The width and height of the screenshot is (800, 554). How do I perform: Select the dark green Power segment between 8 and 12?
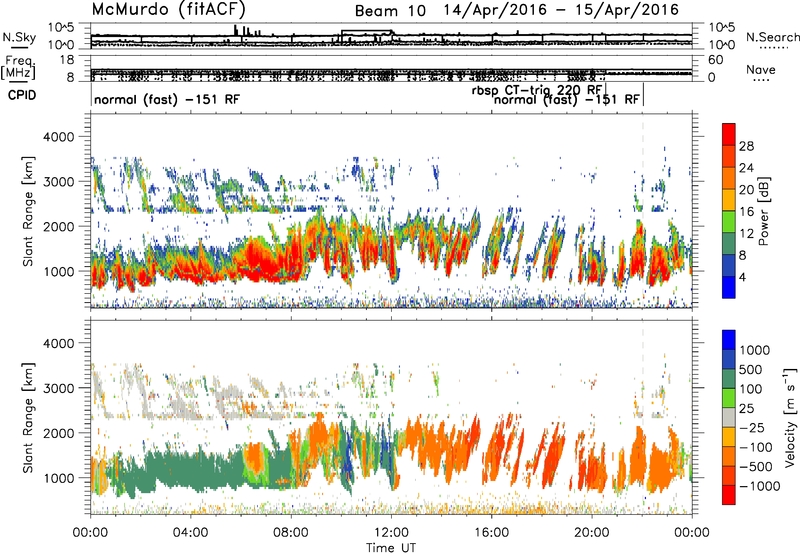729,243
